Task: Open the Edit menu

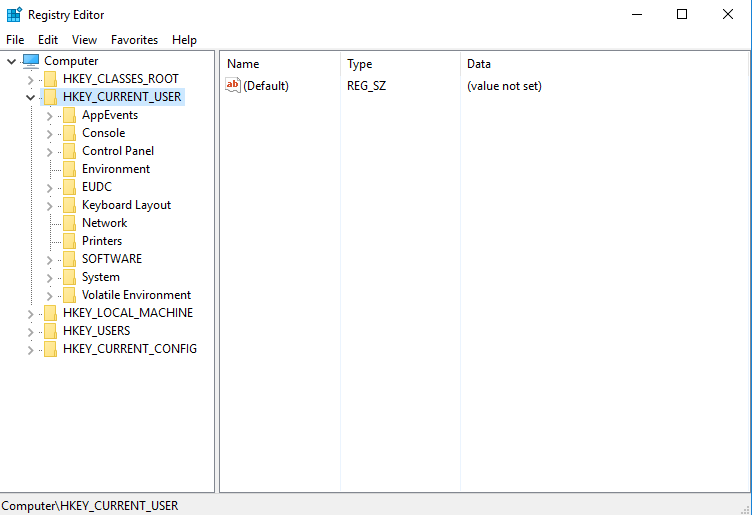Action: [x=48, y=40]
